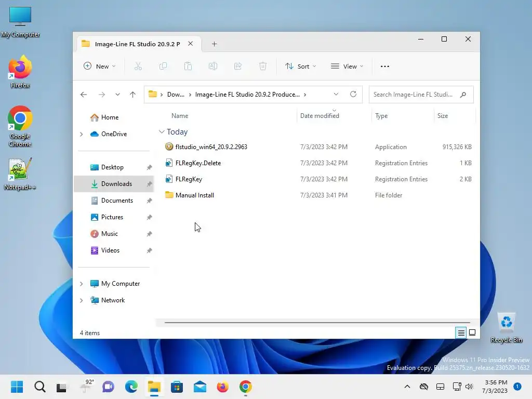Open Firefox desktop shortcut

(20, 72)
